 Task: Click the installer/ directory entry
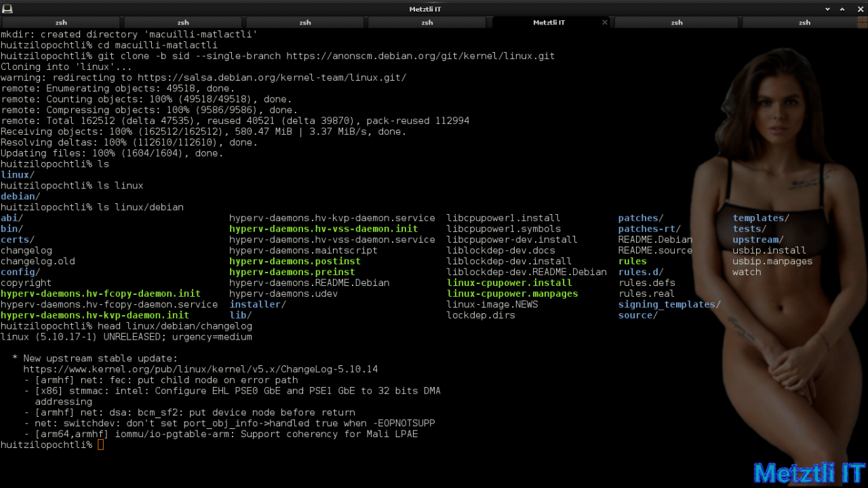point(258,304)
